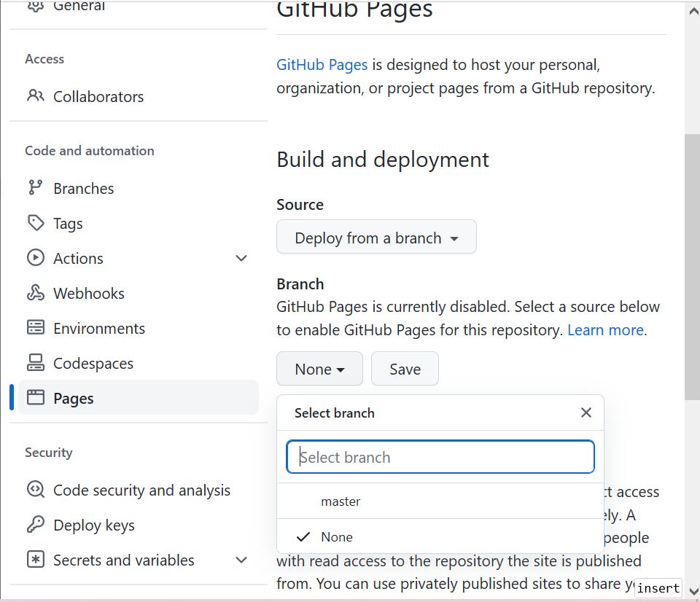
Task: Click the Secrets and variables asterisk icon
Action: (x=36, y=559)
